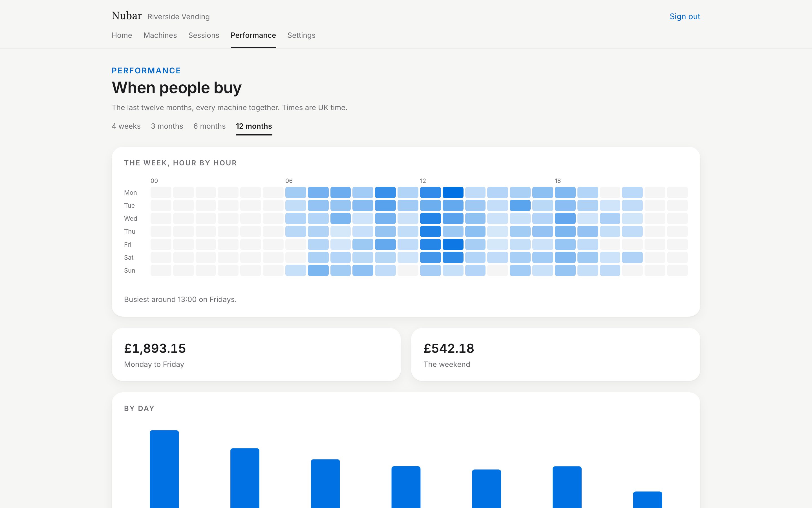Click the Friday 13:00 heatmap cell

click(453, 244)
